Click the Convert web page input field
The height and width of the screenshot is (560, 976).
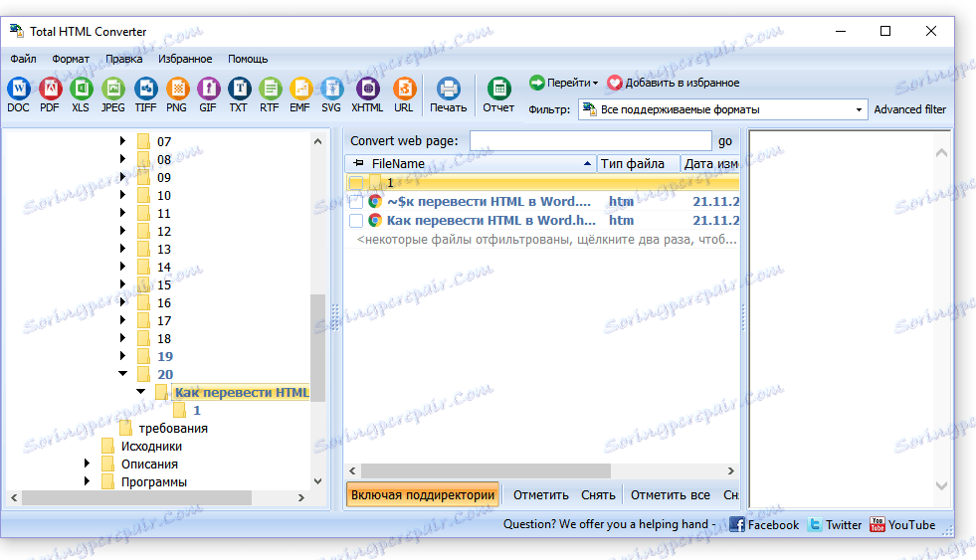590,140
